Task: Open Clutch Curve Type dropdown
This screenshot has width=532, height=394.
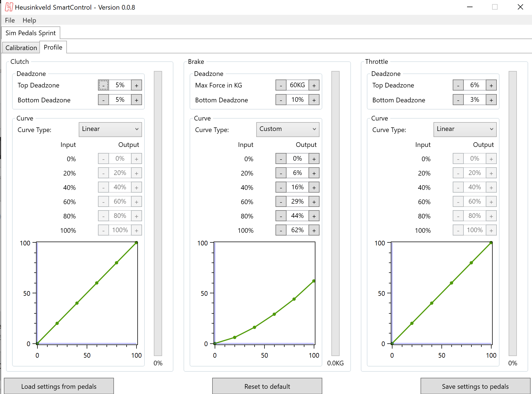Action: pyautogui.click(x=110, y=129)
